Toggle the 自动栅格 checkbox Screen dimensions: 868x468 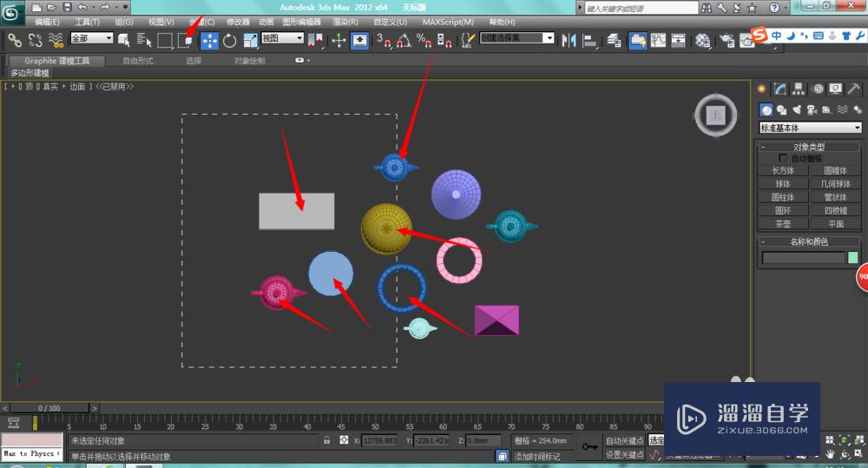click(x=784, y=159)
